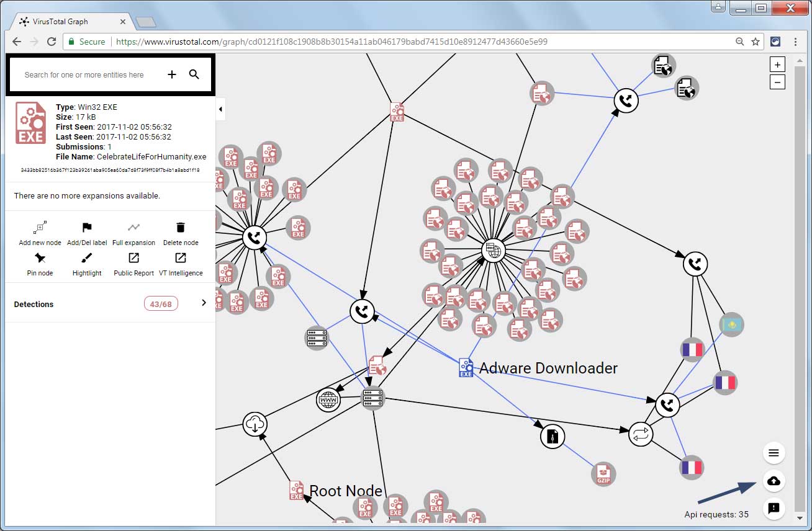
Task: Click the Adware Downloader node
Action: coord(465,367)
